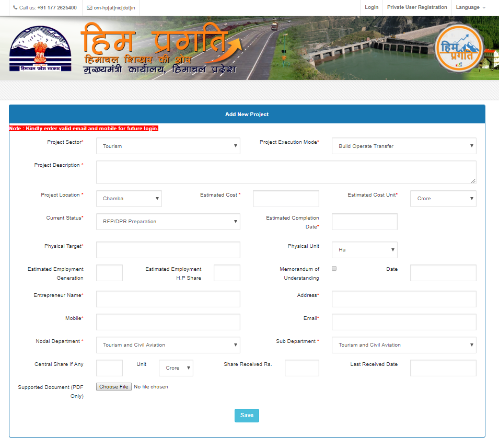Viewport: 499px width, 448px height.
Task: Select the Current Status dropdown
Action: pyautogui.click(x=168, y=222)
